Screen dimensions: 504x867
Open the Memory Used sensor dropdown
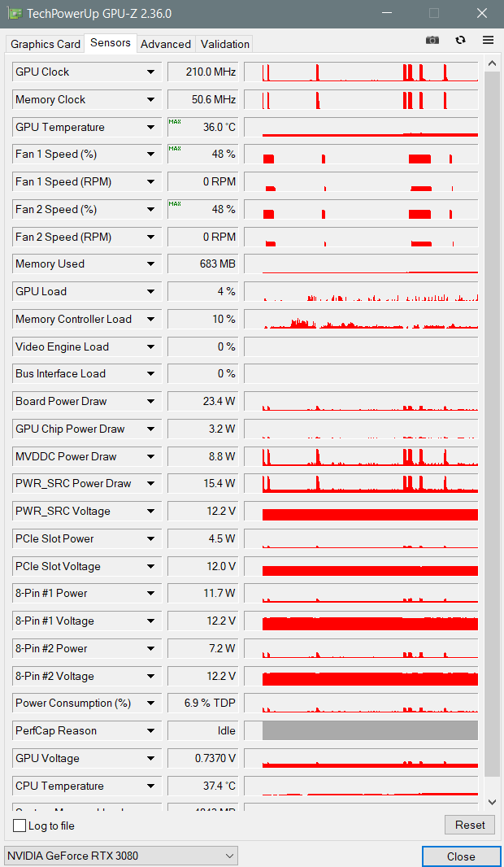coord(150,264)
